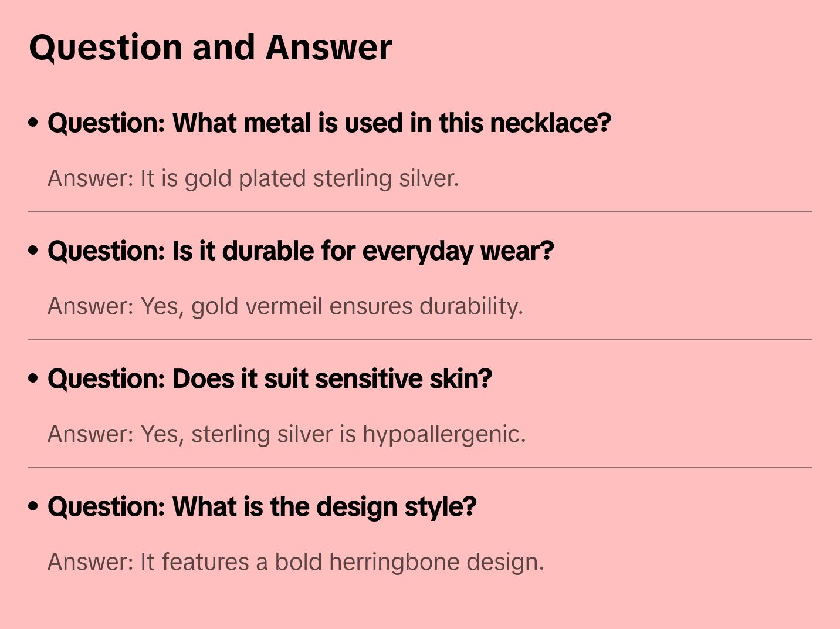Image resolution: width=840 pixels, height=629 pixels.
Task: Click the word "vermeil" in the second answer
Action: pos(284,306)
